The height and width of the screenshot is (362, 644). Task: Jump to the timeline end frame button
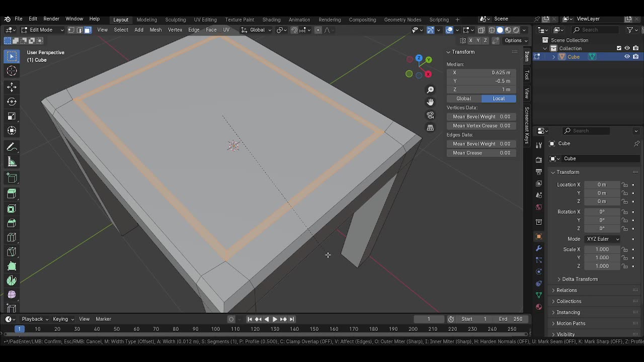292,319
